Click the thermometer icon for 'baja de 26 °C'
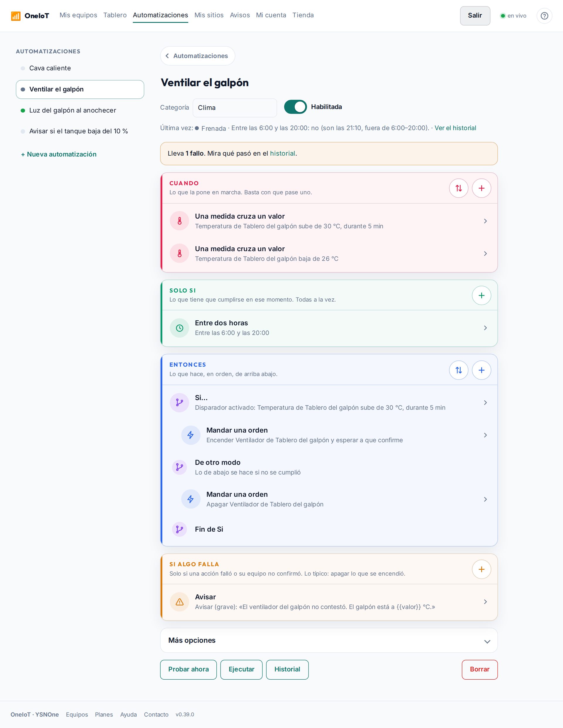The width and height of the screenshot is (563, 728). (x=179, y=253)
